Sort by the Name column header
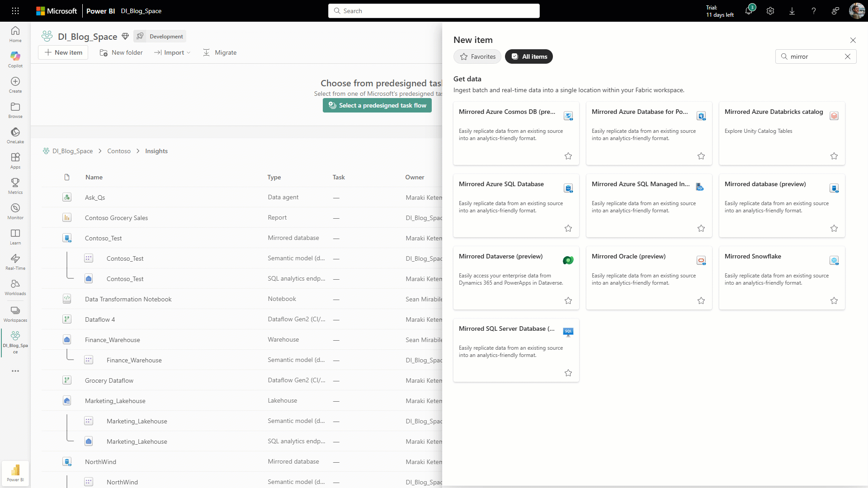The height and width of the screenshot is (488, 868). [94, 177]
